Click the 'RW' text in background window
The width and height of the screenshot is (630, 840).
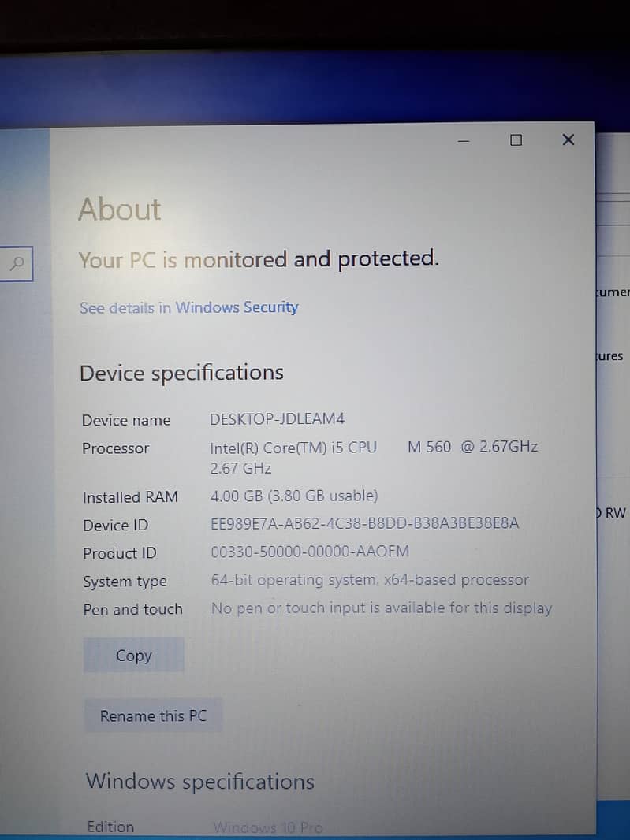point(615,513)
